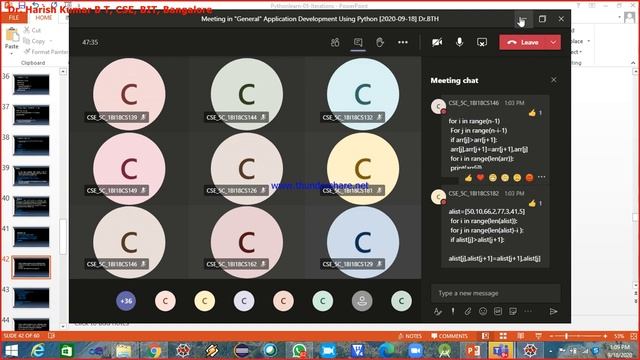Image resolution: width=640 pixels, height=360 pixels.
Task: React with heart emoji on message
Action: [x=480, y=178]
